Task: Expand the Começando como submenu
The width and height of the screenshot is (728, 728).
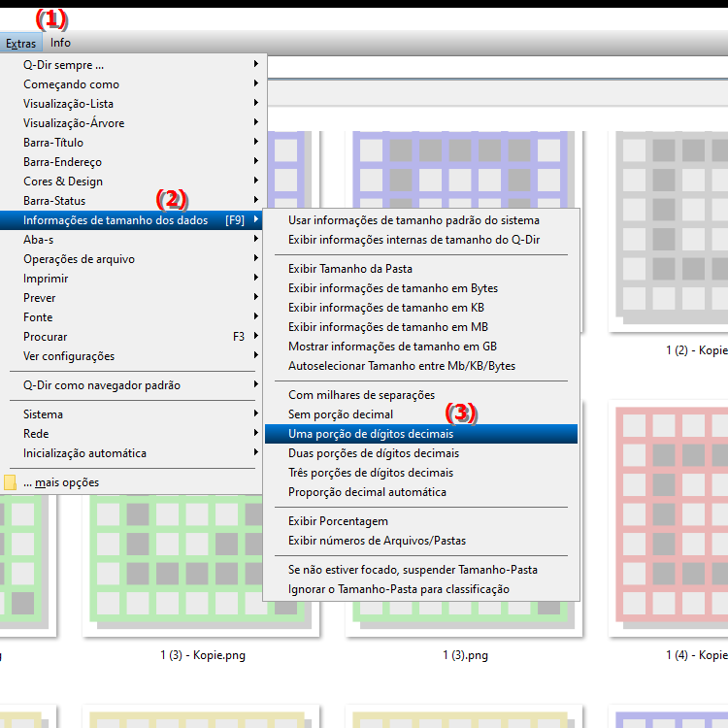Action: click(x=131, y=84)
